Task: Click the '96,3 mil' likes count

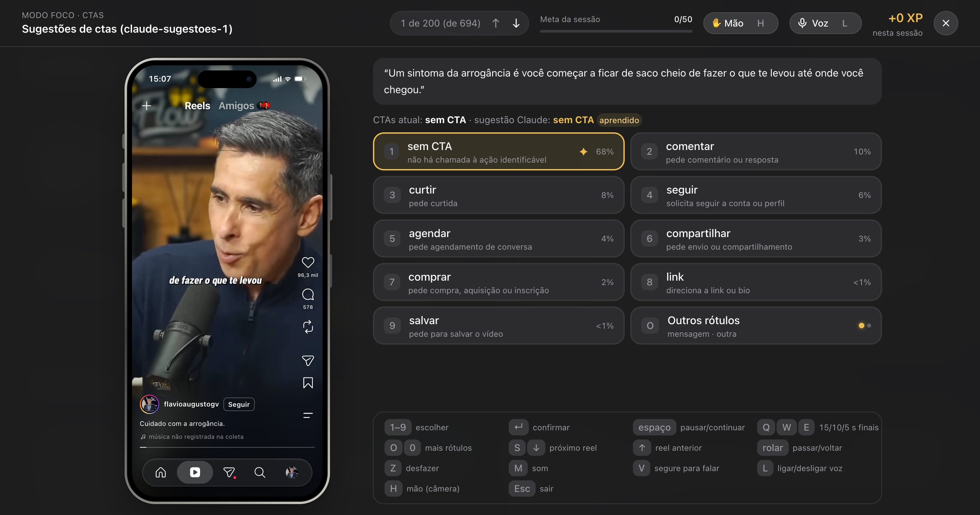Action: point(308,275)
